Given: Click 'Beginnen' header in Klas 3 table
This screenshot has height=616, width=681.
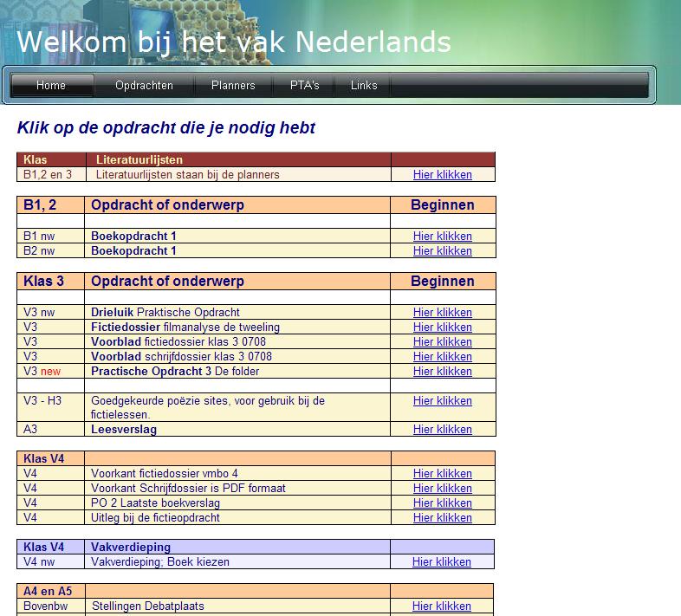Looking at the screenshot, I should [x=443, y=281].
